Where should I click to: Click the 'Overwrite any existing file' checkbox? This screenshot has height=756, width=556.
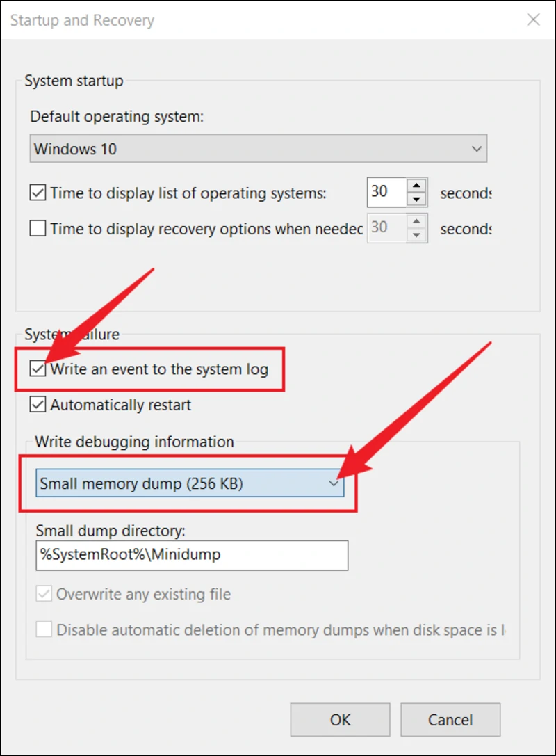click(44, 595)
